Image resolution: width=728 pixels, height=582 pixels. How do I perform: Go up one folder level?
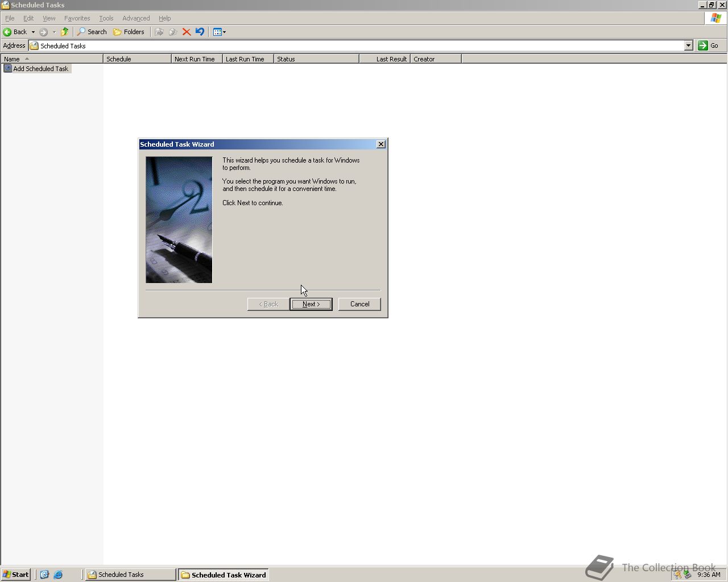coord(64,32)
